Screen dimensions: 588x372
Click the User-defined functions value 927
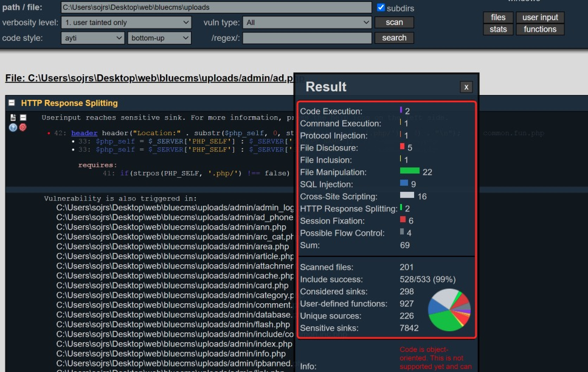click(407, 304)
